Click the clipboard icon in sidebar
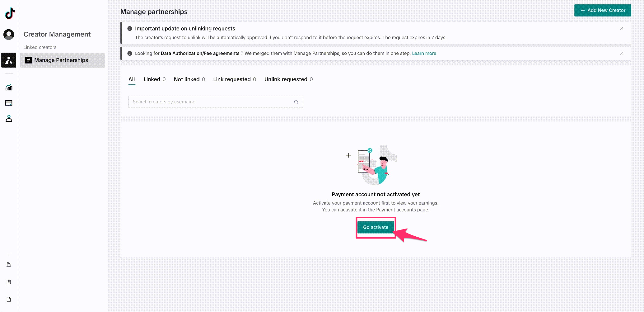The image size is (644, 312). pyautogui.click(x=9, y=282)
